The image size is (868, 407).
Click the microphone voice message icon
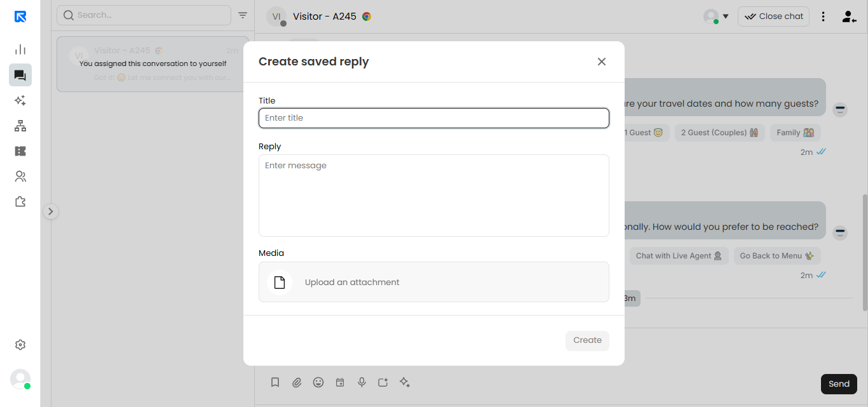(362, 382)
